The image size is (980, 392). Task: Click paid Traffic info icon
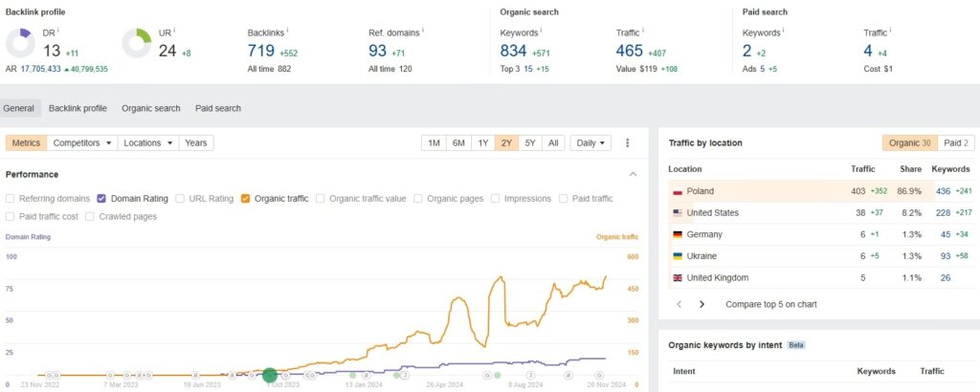point(890,30)
